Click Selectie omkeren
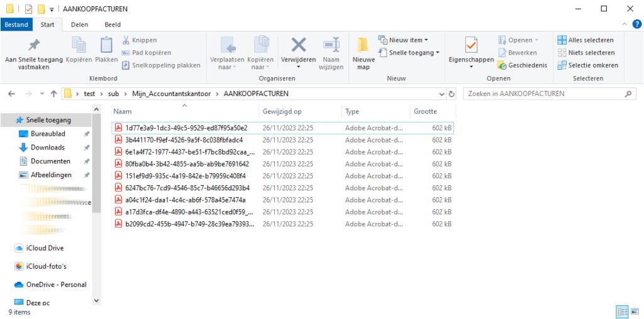The height and width of the screenshot is (319, 644). pos(588,65)
